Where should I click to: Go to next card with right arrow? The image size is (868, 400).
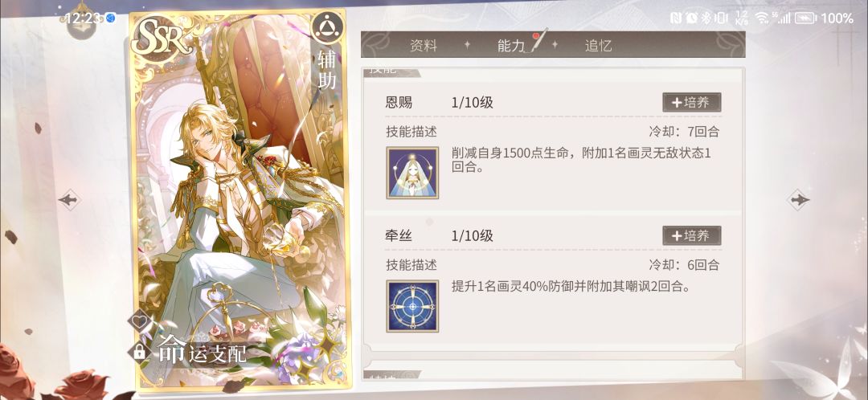[x=798, y=200]
